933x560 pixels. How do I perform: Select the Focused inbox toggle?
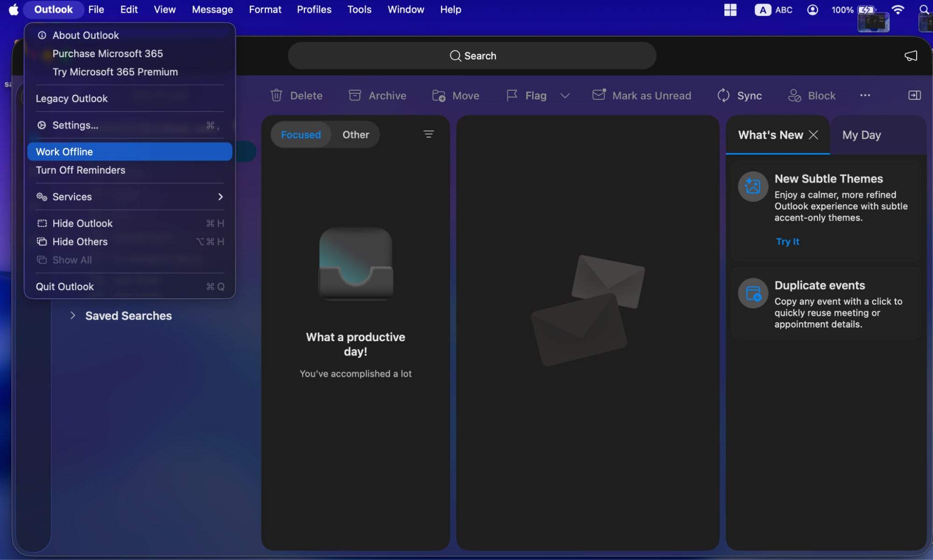[301, 134]
